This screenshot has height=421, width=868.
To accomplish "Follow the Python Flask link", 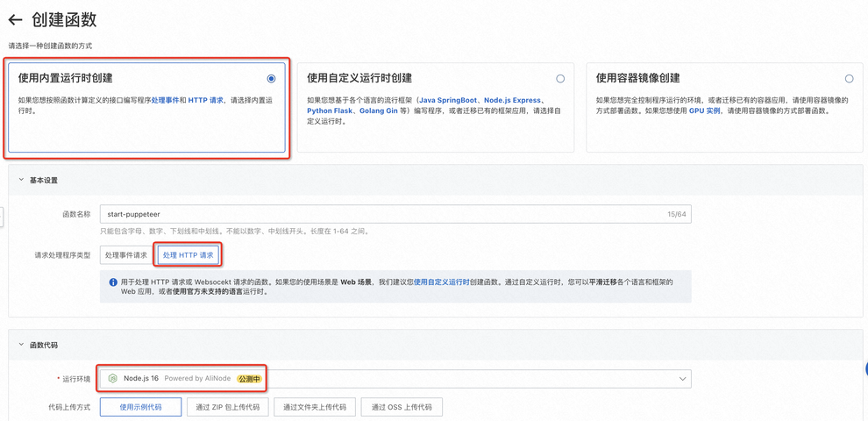I will (330, 111).
